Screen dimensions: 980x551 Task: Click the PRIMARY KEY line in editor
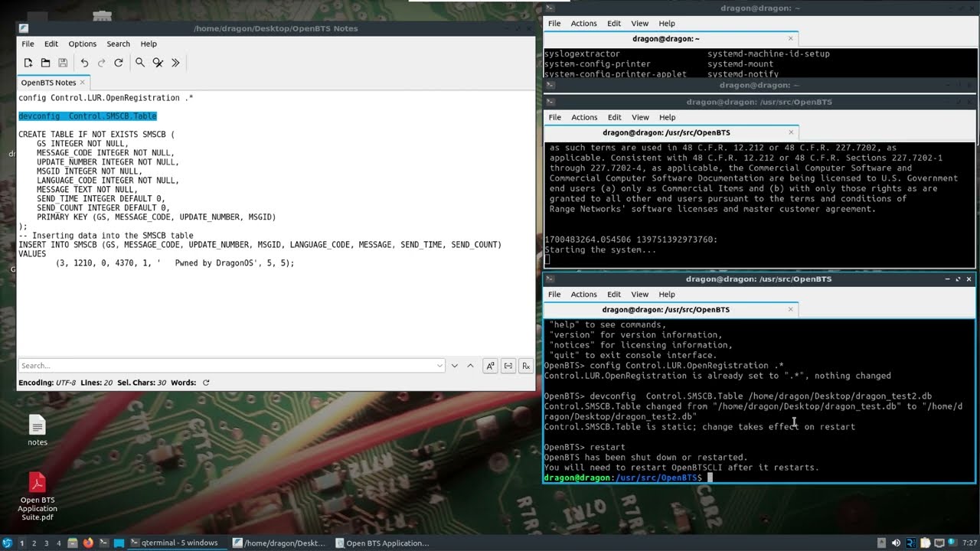click(156, 217)
